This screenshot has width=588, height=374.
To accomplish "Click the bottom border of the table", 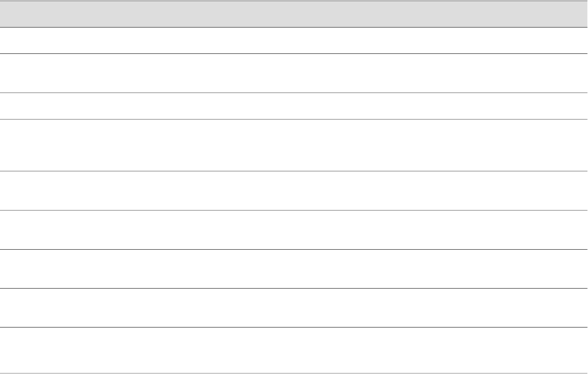I will 294,373.
